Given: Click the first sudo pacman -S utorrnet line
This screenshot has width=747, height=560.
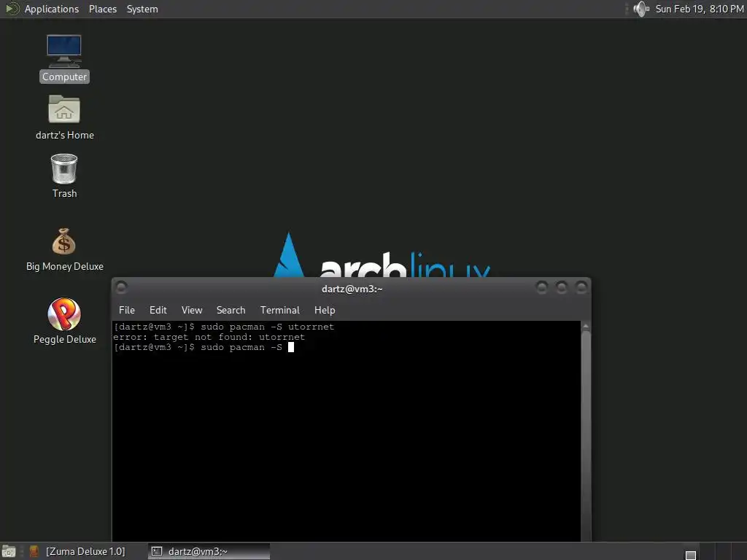Looking at the screenshot, I should [224, 327].
